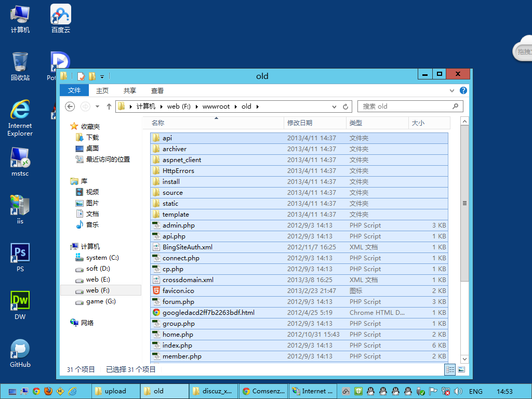Click the New Folder quick access icon

coord(92,76)
